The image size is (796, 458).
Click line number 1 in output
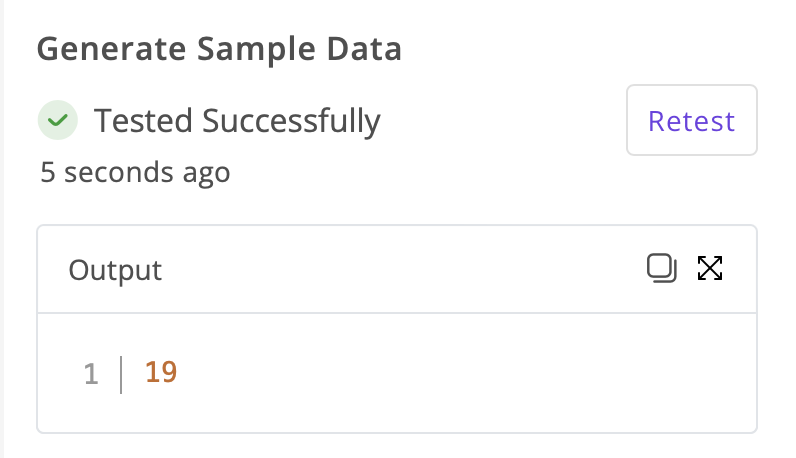[x=91, y=374]
